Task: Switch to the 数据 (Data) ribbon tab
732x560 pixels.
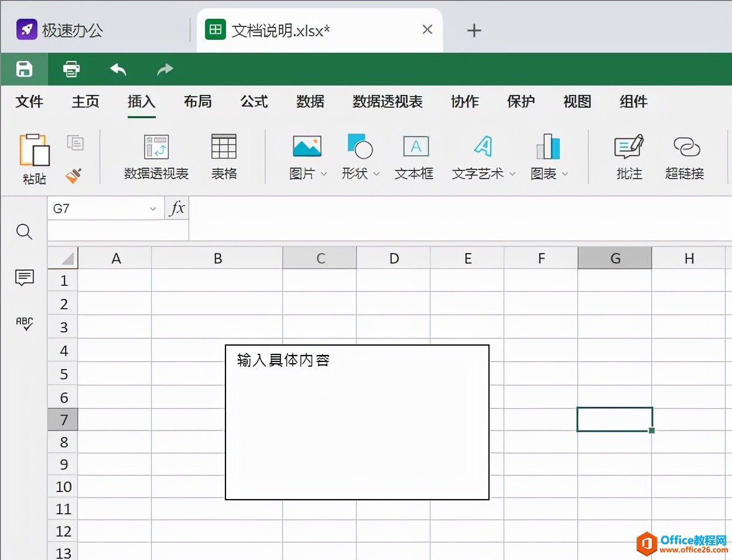Action: point(310,101)
